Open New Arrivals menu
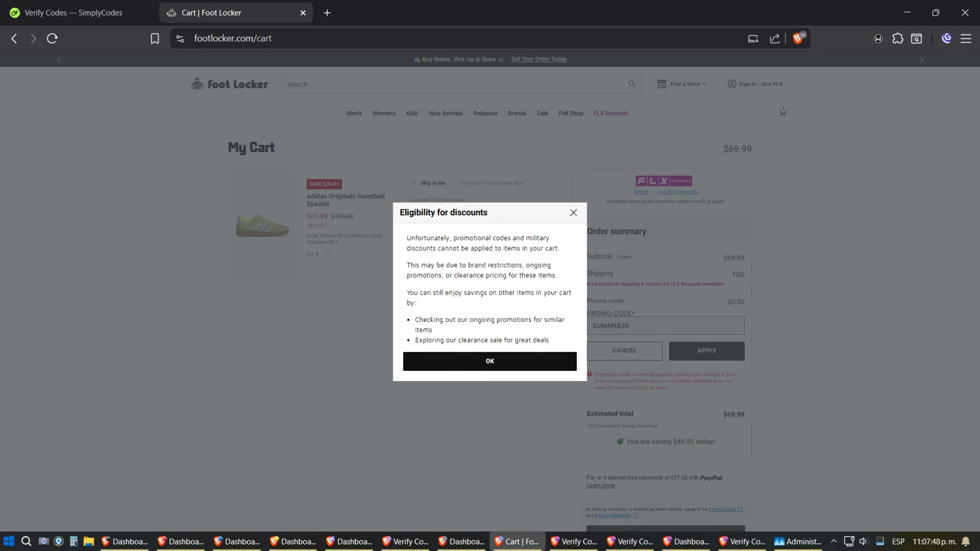The width and height of the screenshot is (980, 551). coord(446,114)
